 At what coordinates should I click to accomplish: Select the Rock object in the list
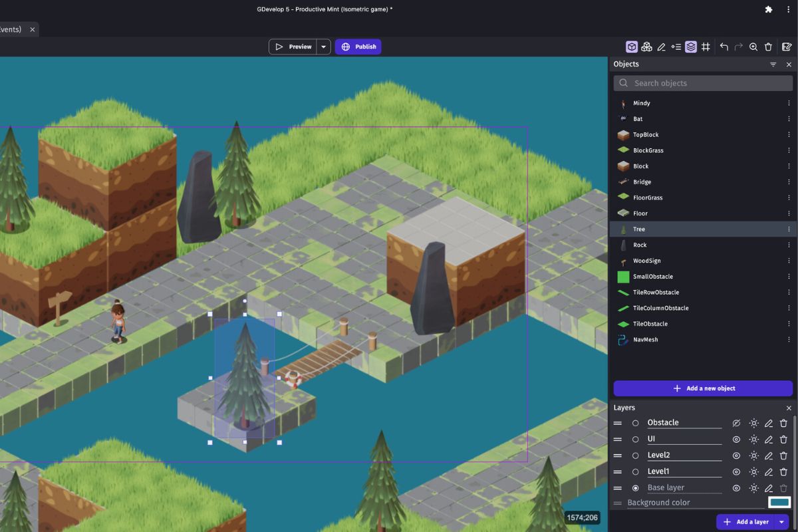640,245
